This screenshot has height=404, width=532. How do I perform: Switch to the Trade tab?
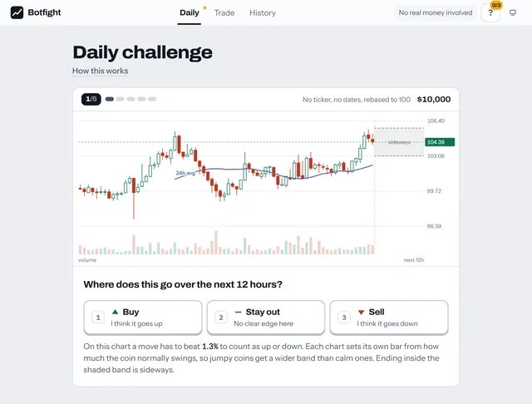(x=224, y=13)
